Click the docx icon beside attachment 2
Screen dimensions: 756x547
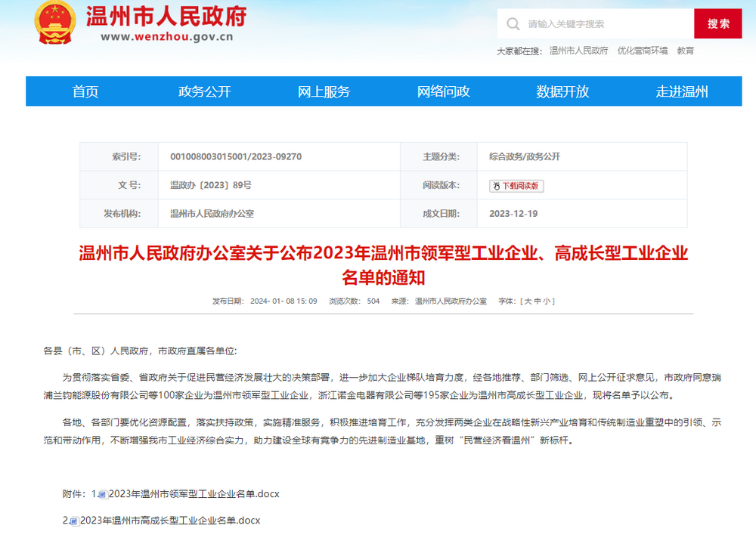[x=74, y=521]
